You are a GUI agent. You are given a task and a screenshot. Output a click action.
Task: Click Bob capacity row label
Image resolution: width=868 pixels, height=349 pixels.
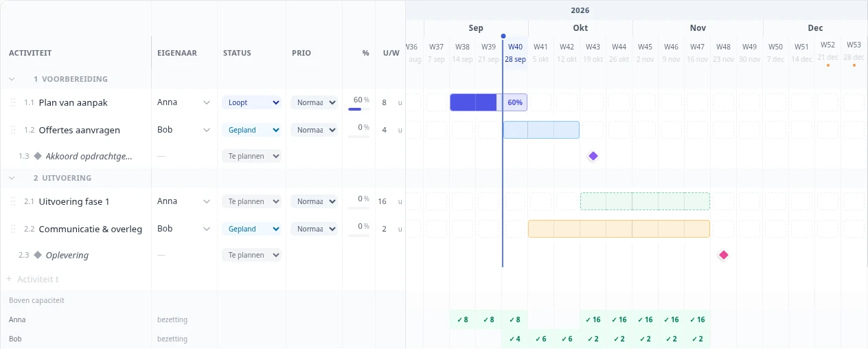(16, 339)
